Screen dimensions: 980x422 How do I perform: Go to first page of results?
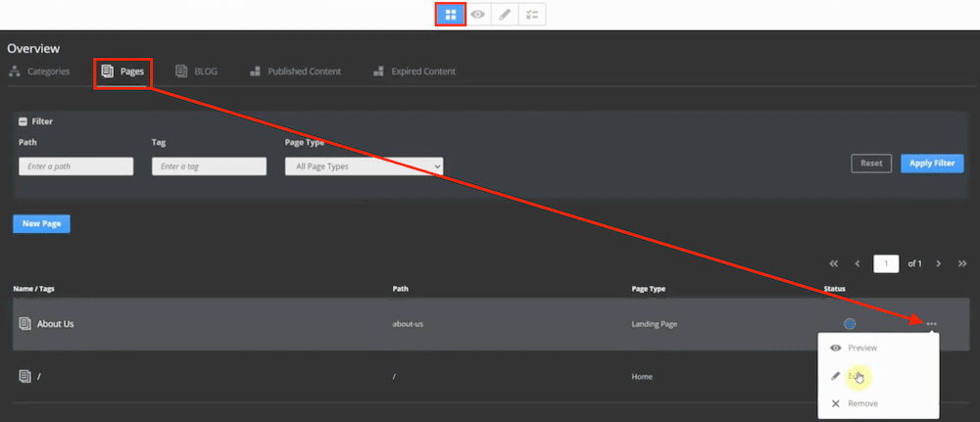[x=833, y=263]
